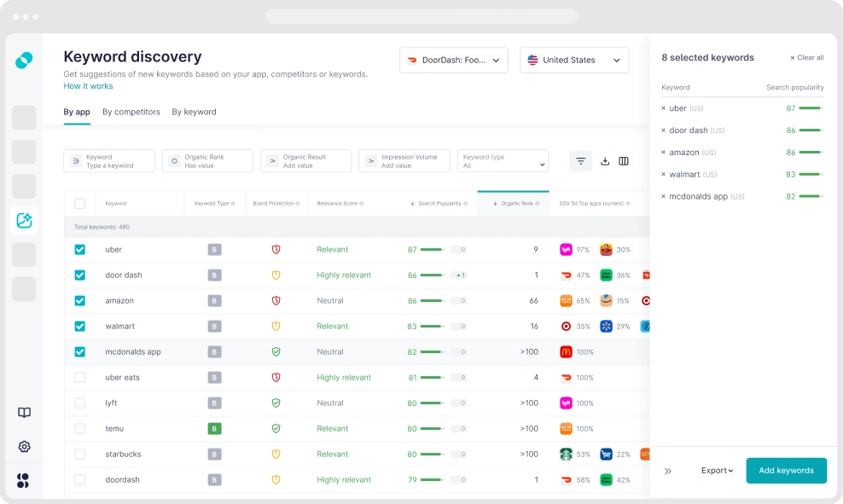
Task: Click the app logo in the sidebar
Action: [x=24, y=61]
